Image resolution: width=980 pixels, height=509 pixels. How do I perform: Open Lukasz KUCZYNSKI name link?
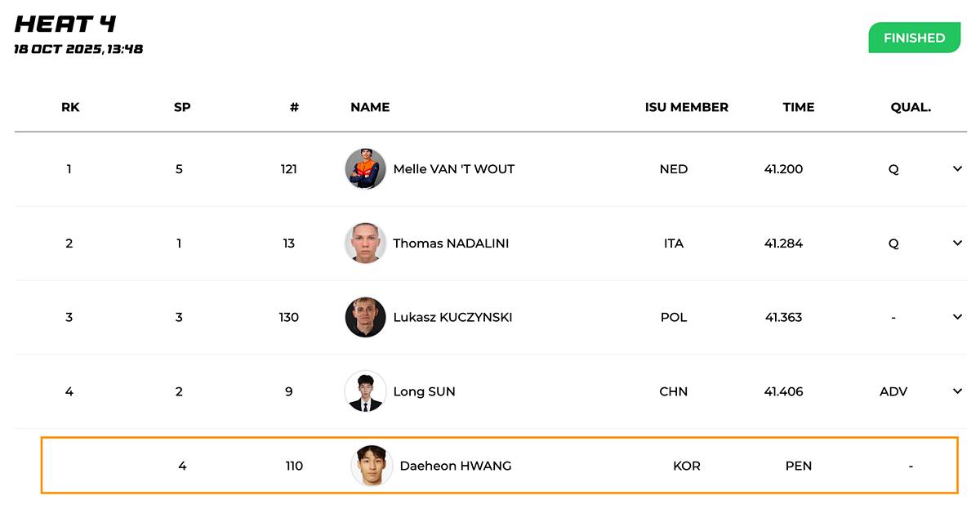[452, 317]
